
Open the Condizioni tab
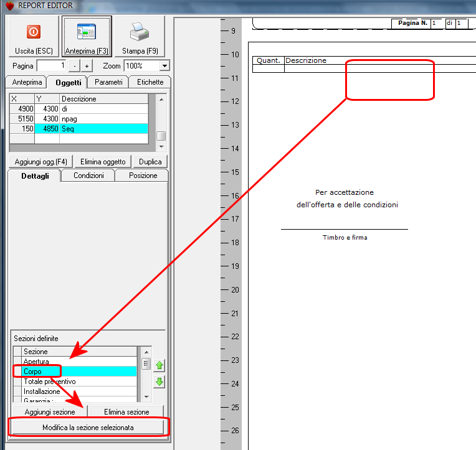click(x=88, y=176)
